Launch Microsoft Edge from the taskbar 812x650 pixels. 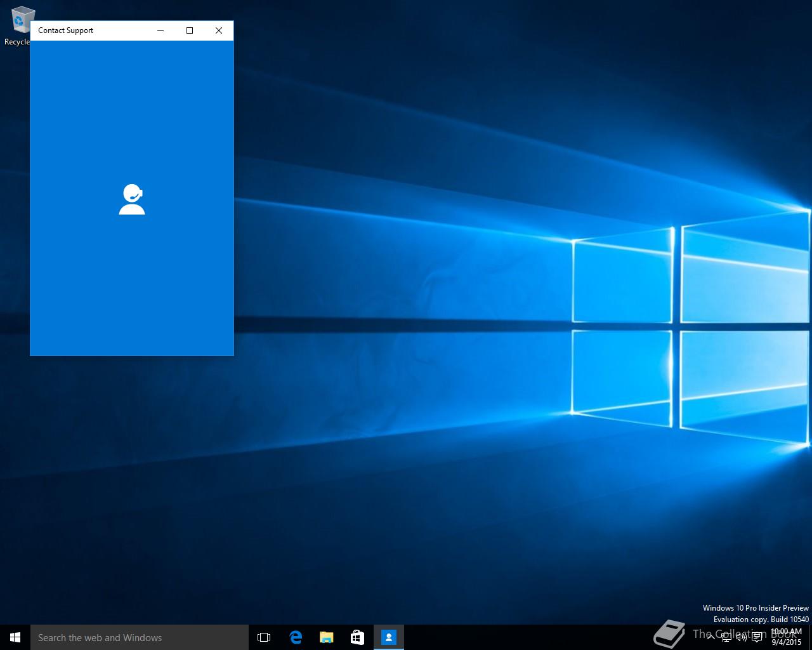click(296, 637)
